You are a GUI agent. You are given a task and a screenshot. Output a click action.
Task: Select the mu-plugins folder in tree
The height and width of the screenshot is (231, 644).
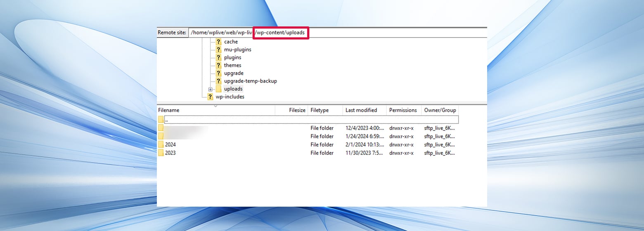pos(237,49)
